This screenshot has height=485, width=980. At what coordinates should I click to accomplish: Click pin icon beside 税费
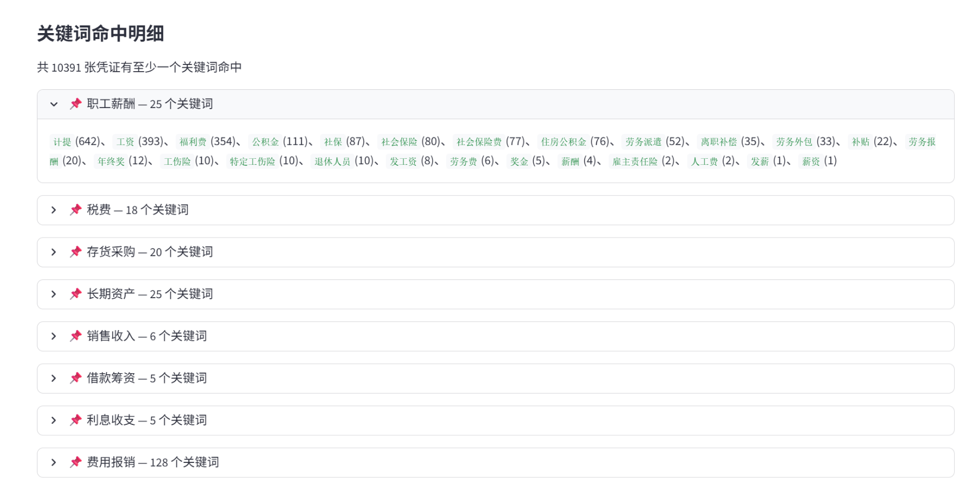75,209
